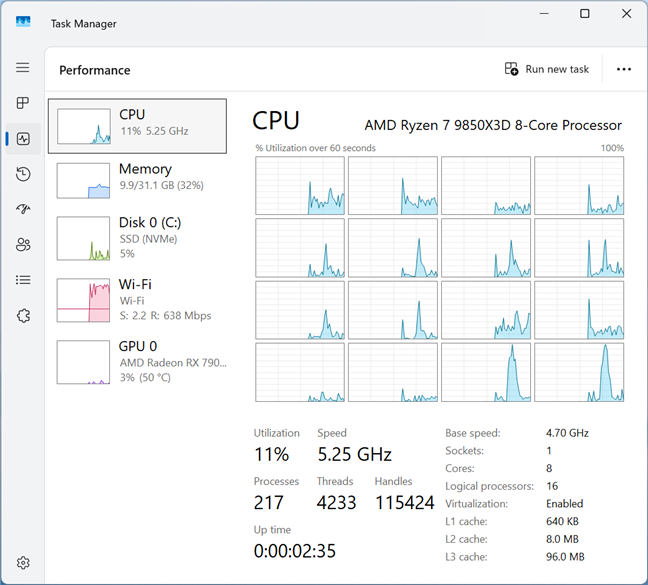Open the hamburger navigation menu
648x585 pixels.
[x=23, y=67]
